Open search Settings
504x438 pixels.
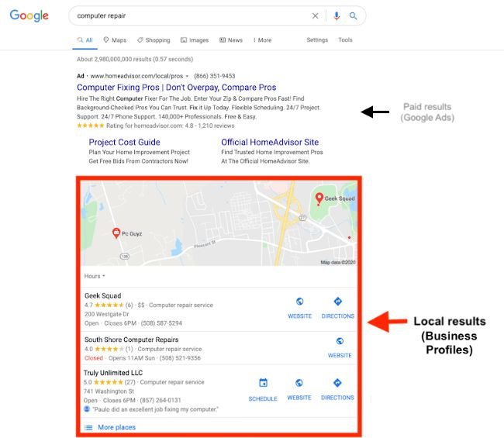317,40
